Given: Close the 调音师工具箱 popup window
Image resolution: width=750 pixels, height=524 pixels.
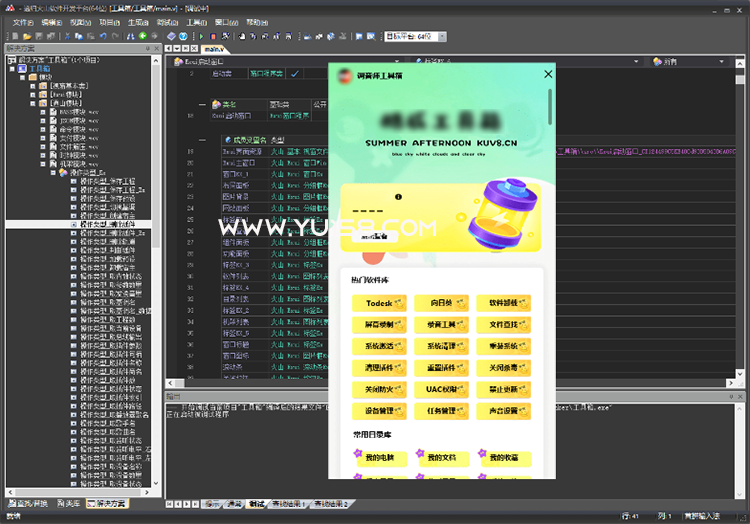Looking at the screenshot, I should pyautogui.click(x=547, y=74).
